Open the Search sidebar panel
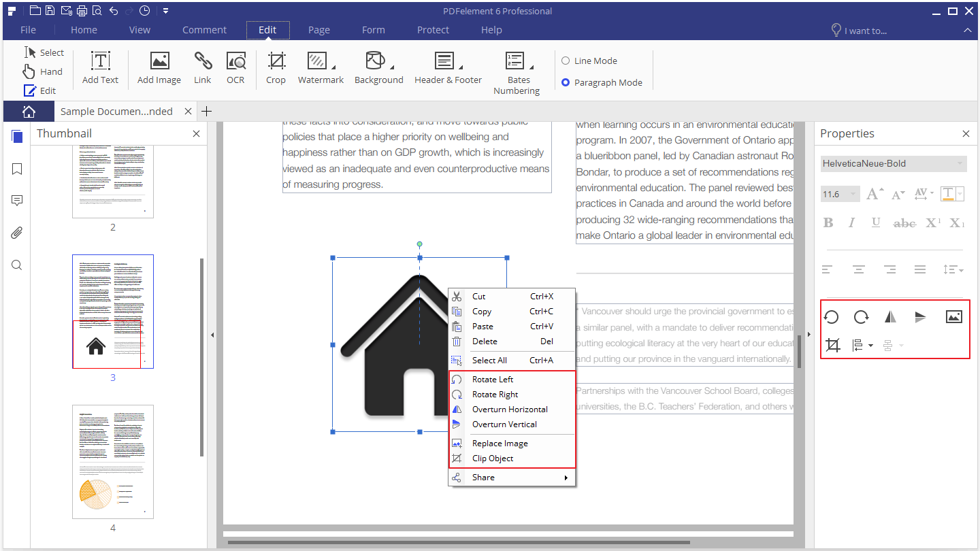The width and height of the screenshot is (980, 551). point(17,265)
